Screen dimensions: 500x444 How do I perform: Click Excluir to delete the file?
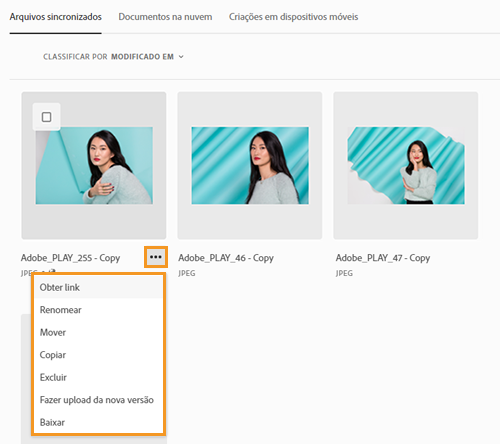(99, 377)
